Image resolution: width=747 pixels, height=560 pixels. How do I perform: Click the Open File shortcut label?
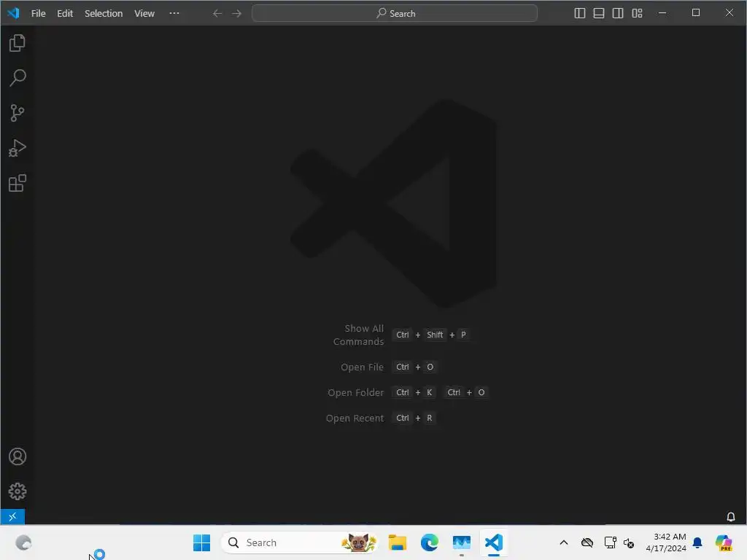(x=362, y=367)
